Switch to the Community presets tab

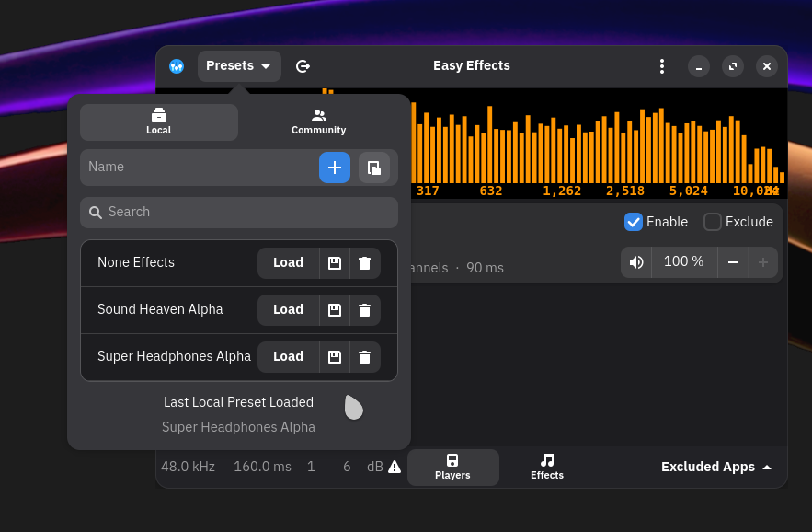pyautogui.click(x=318, y=122)
